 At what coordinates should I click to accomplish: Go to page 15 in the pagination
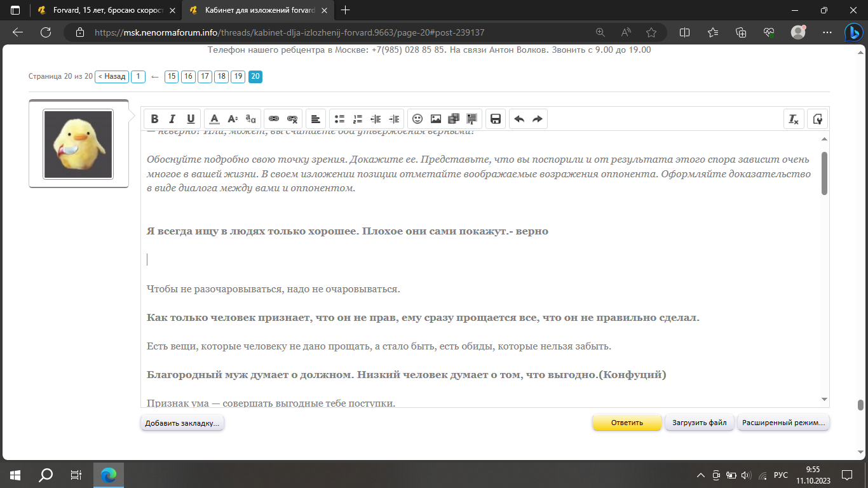point(171,76)
